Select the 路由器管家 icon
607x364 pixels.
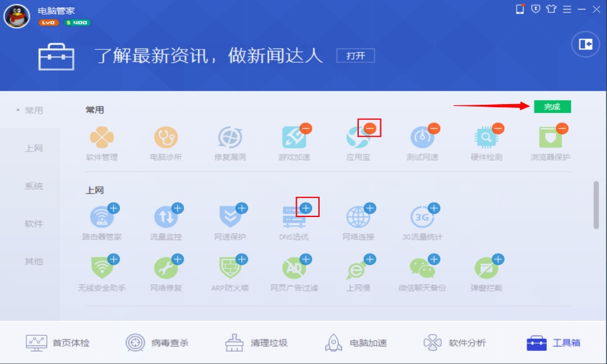pyautogui.click(x=102, y=217)
